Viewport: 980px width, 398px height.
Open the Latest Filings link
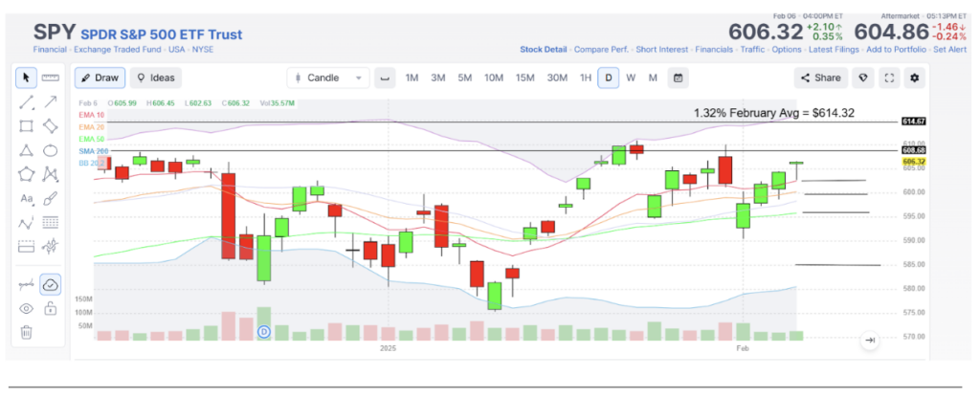pos(834,50)
